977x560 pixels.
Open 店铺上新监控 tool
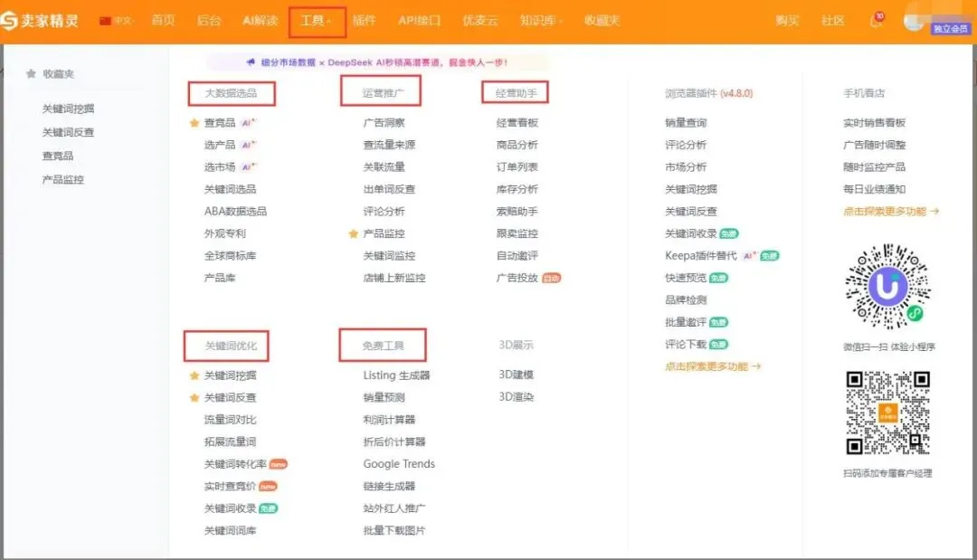[x=394, y=278]
